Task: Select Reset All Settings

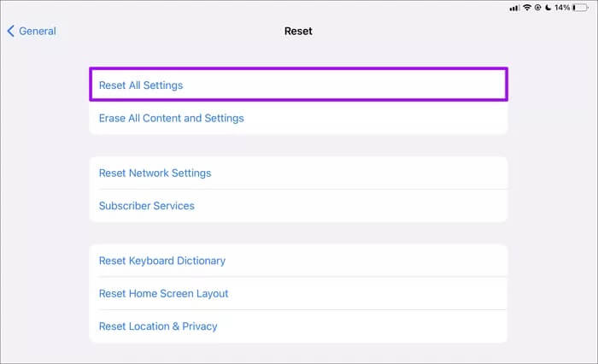Action: coord(299,85)
